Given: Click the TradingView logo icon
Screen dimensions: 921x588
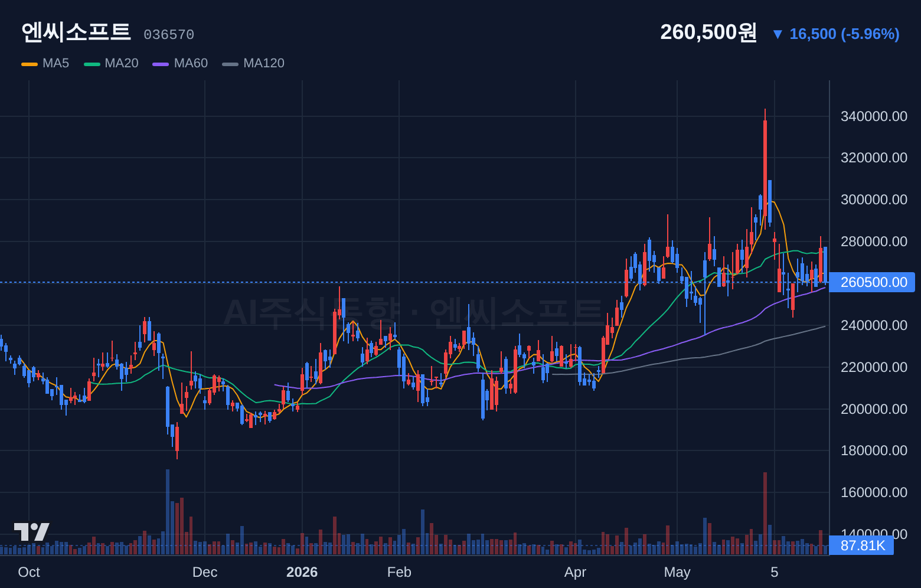Looking at the screenshot, I should [x=31, y=532].
